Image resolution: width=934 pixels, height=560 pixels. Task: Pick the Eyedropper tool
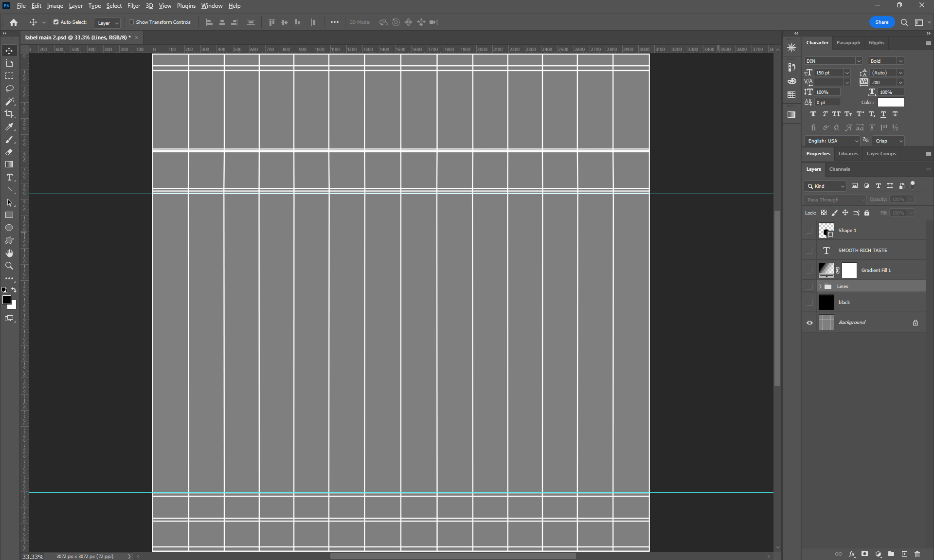pyautogui.click(x=9, y=126)
